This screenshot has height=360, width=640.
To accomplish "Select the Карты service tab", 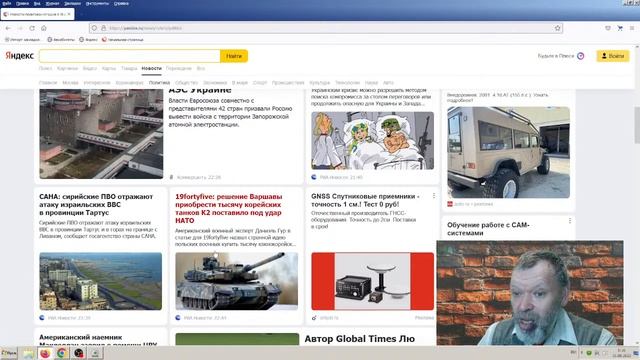I will pyautogui.click(x=109, y=68).
